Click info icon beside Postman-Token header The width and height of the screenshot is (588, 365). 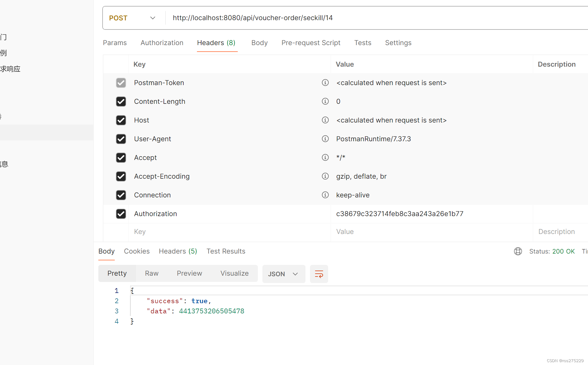[325, 83]
